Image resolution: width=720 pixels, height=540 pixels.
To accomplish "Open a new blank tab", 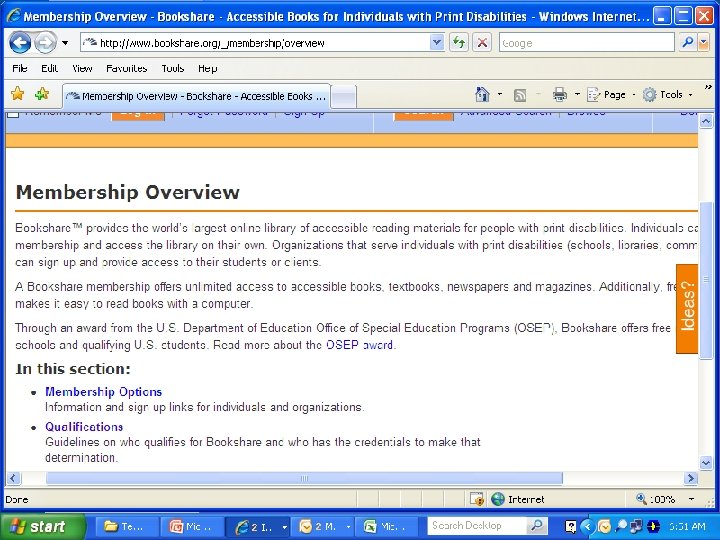I will pos(343,96).
